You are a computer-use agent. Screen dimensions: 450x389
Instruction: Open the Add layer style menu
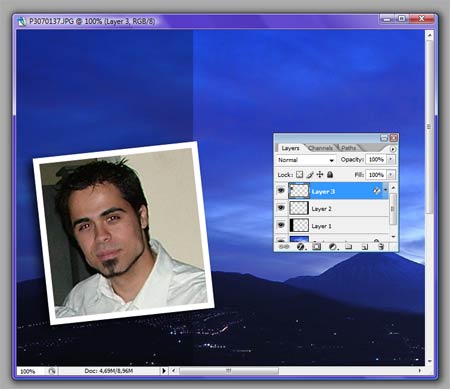click(301, 246)
